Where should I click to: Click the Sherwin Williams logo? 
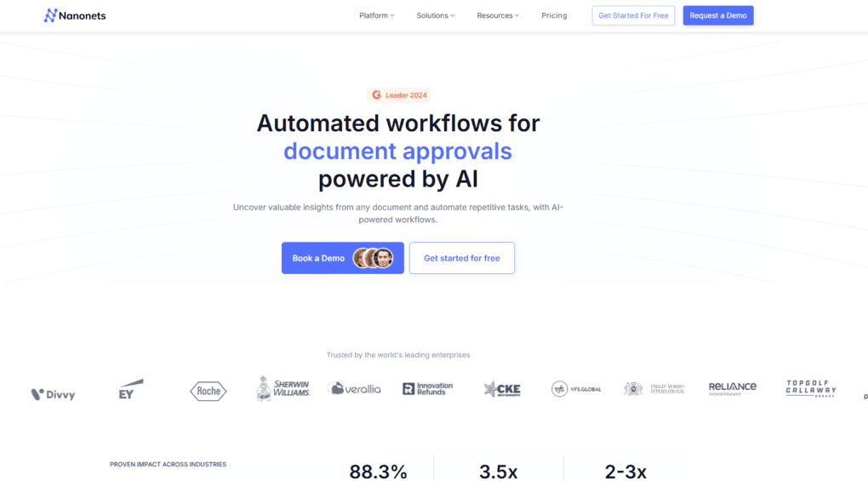coord(283,388)
